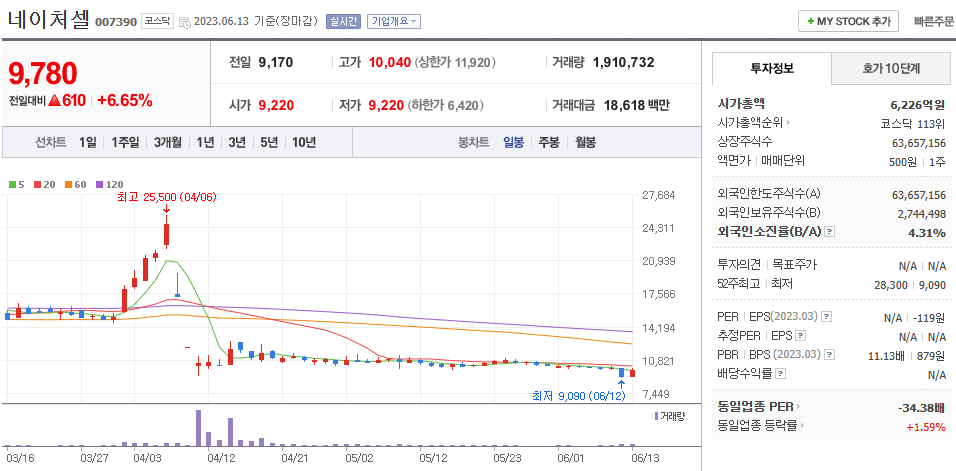
Task: Click the 외국인소진율 value 4.31%
Action: [x=926, y=233]
